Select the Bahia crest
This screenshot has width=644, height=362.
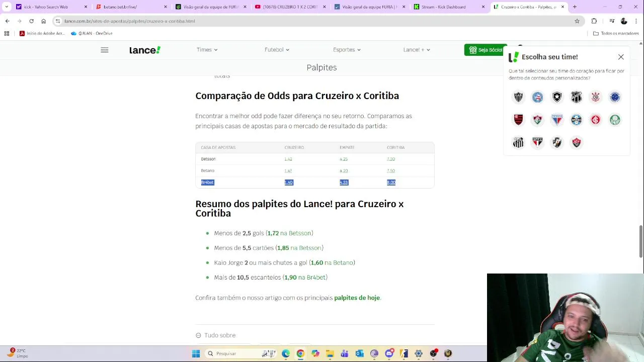pyautogui.click(x=537, y=97)
